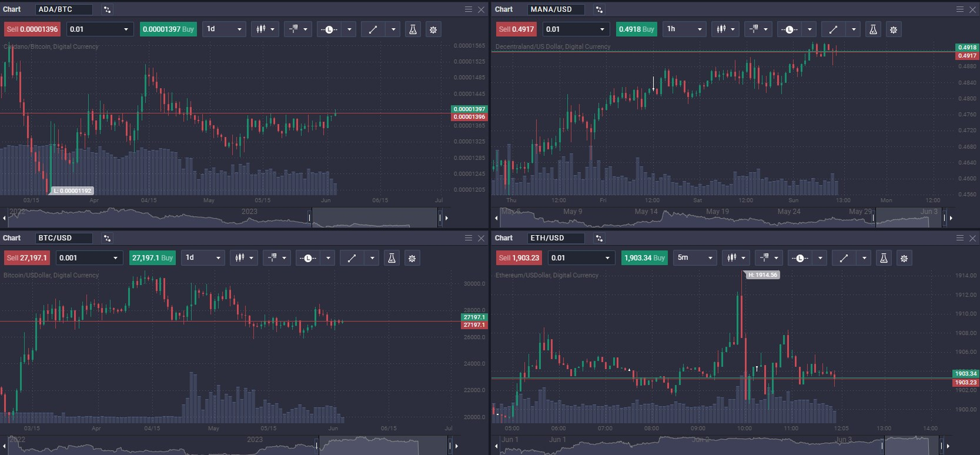The height and width of the screenshot is (455, 980).
Task: Click highlighted range window in ETH/USD navigator
Action: [x=911, y=446]
